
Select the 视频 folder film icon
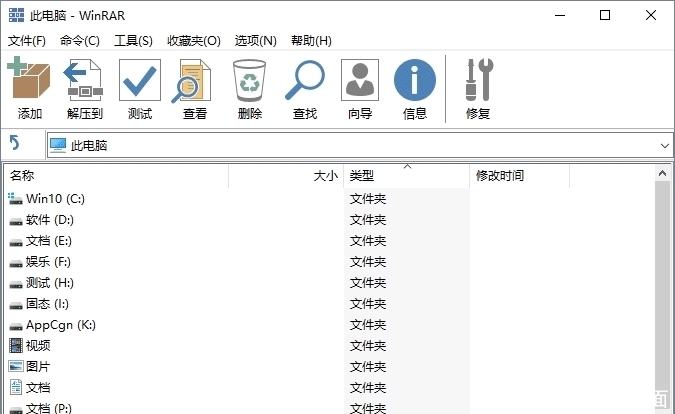click(x=16, y=345)
